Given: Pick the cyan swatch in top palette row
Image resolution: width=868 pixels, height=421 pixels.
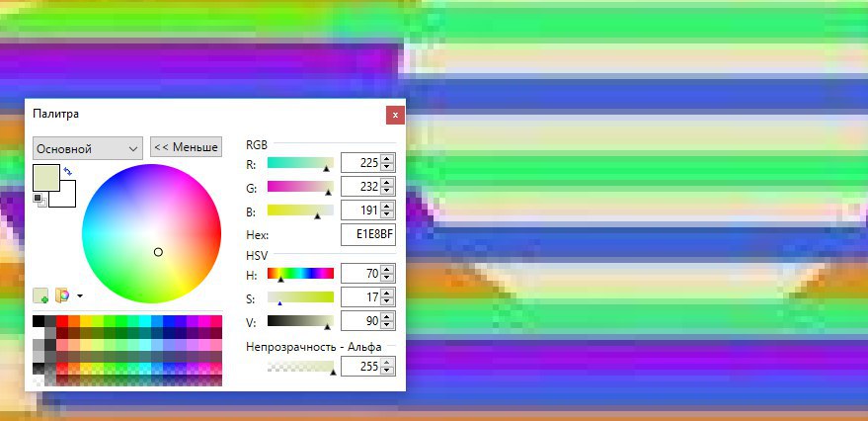Looking at the screenshot, I should (x=145, y=321).
